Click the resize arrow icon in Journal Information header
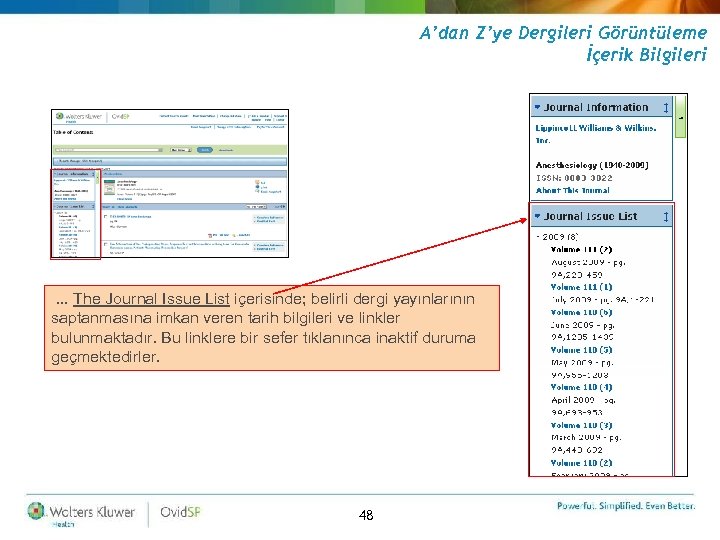This screenshot has width=720, height=540. pos(666,107)
